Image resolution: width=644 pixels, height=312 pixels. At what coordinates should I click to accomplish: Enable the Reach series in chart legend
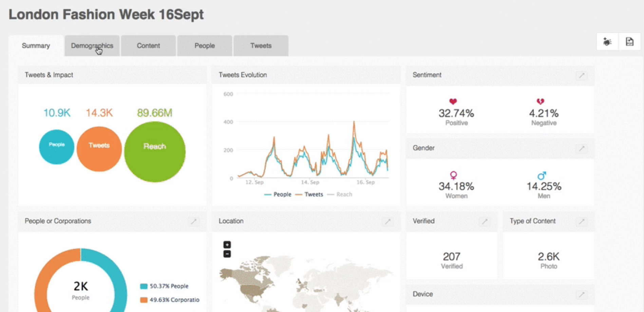tap(340, 195)
